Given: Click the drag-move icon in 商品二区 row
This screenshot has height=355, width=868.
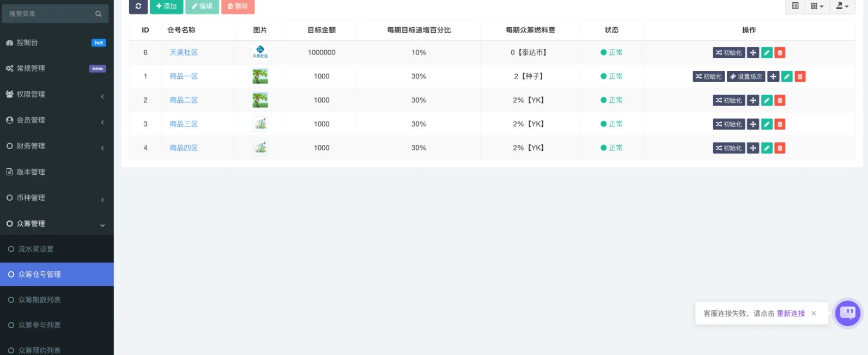Looking at the screenshot, I should (753, 101).
